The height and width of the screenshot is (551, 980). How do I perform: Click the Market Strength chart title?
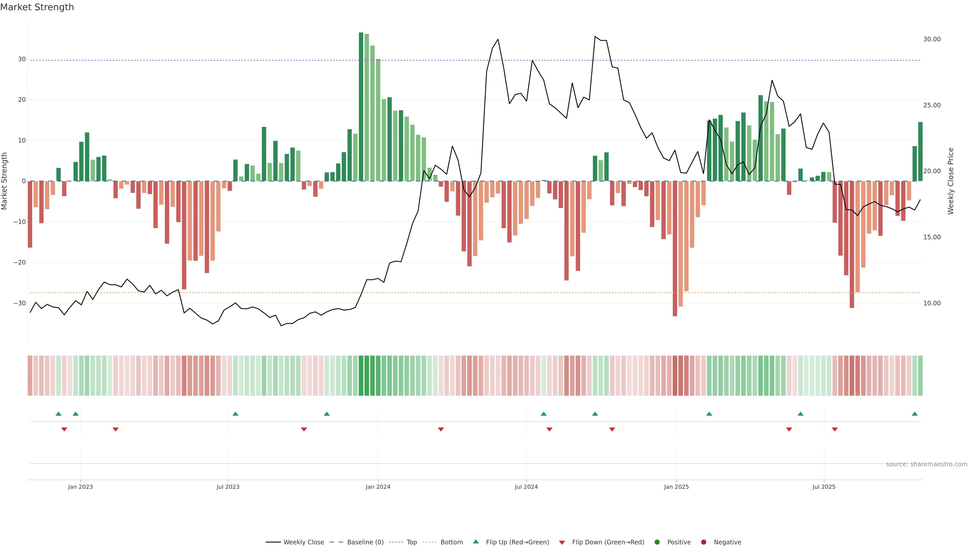pos(37,7)
